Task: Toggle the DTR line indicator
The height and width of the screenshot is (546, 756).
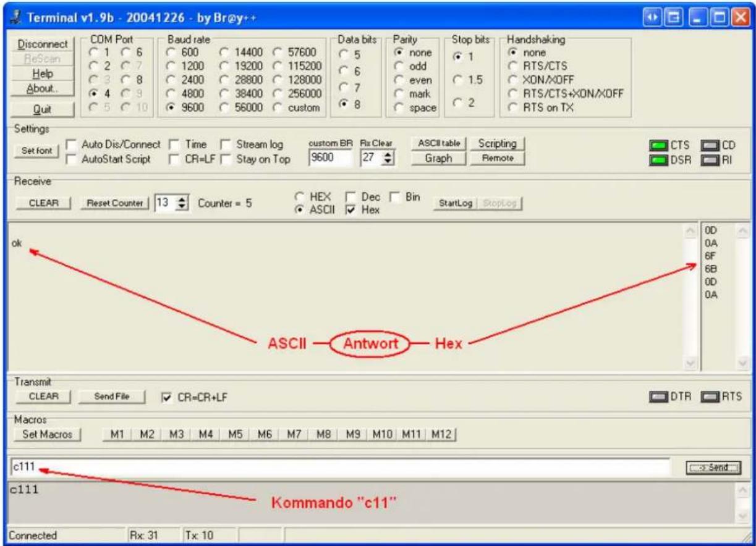Action: click(x=658, y=397)
